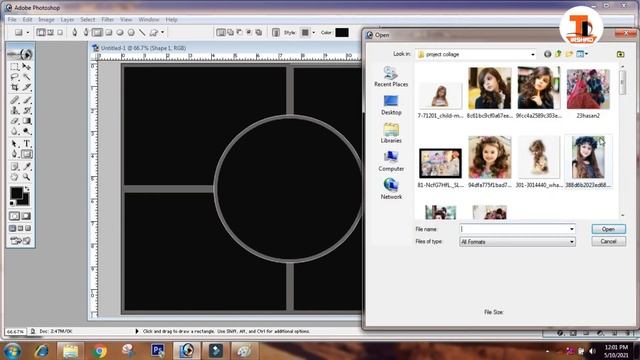Click the options bar Color swatch
This screenshot has height=360, width=640.
[342, 32]
